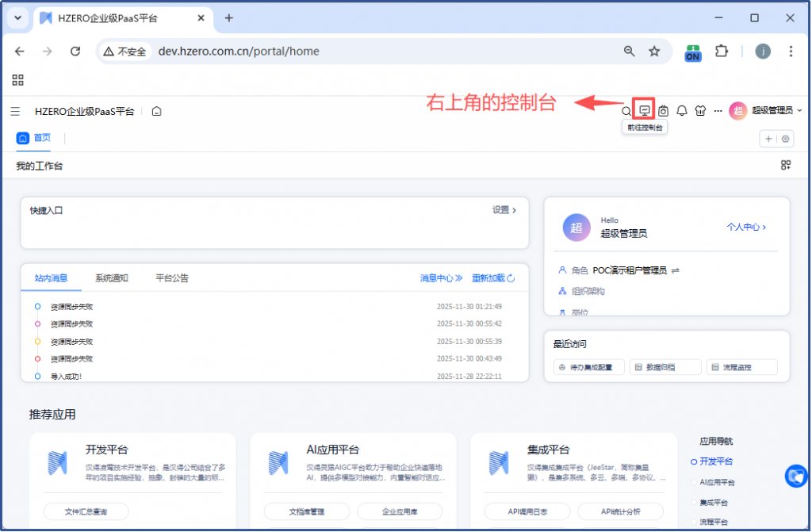Click the floating assistant chat icon
The image size is (812, 532).
(795, 476)
